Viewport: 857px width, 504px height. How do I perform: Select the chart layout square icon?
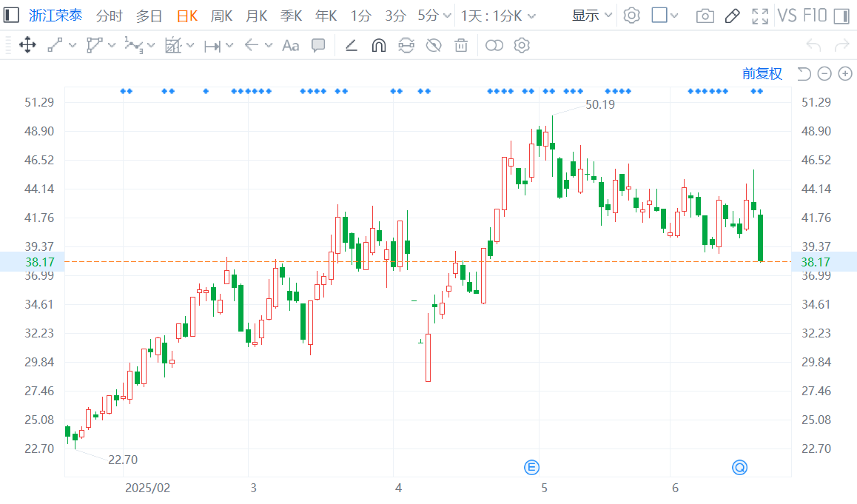pos(659,16)
